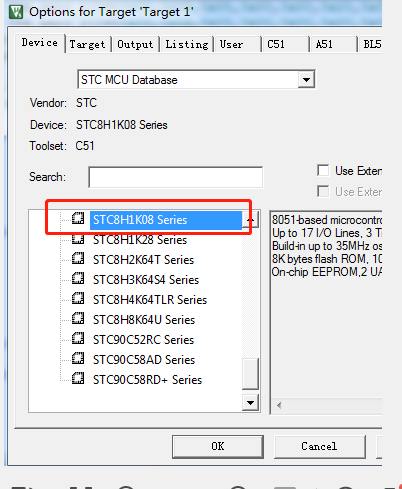
Task: Switch to the Target tab
Action: point(87,44)
